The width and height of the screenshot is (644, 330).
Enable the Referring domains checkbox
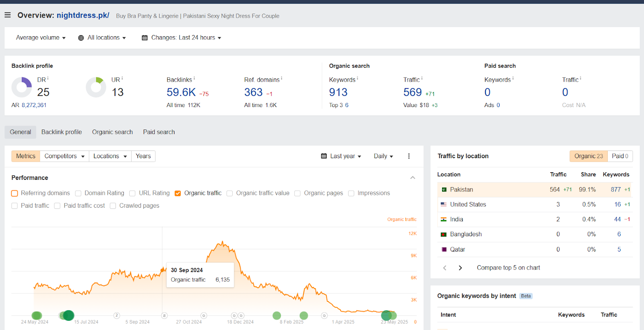click(x=14, y=193)
